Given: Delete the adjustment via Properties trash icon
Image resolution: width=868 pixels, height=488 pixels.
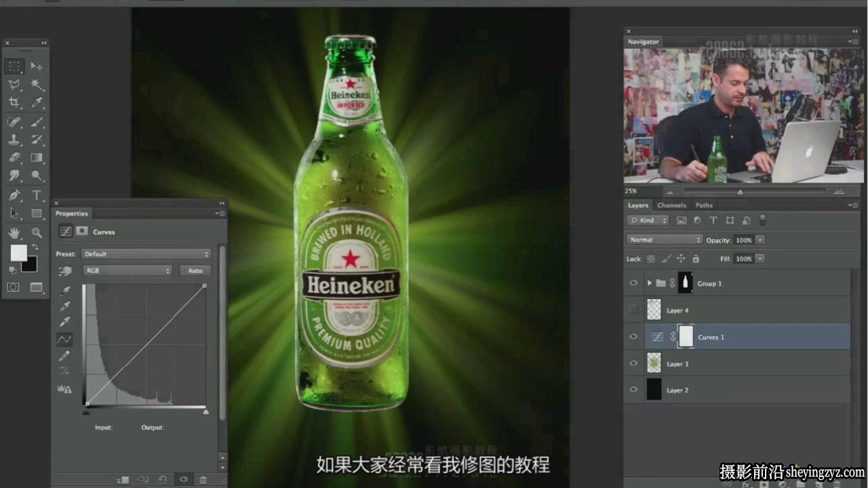Looking at the screenshot, I should tap(203, 479).
